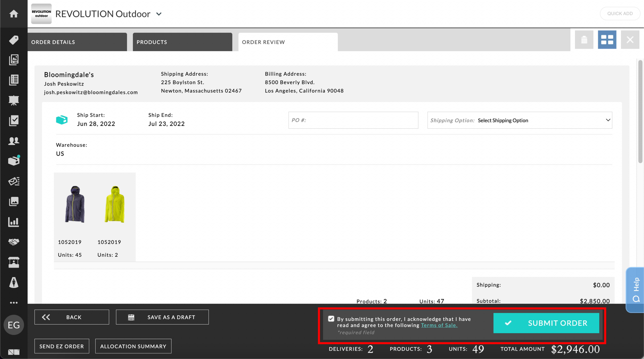The height and width of the screenshot is (359, 644).
Task: Click the Ship Start date Jun 28, 2022
Action: (x=96, y=124)
